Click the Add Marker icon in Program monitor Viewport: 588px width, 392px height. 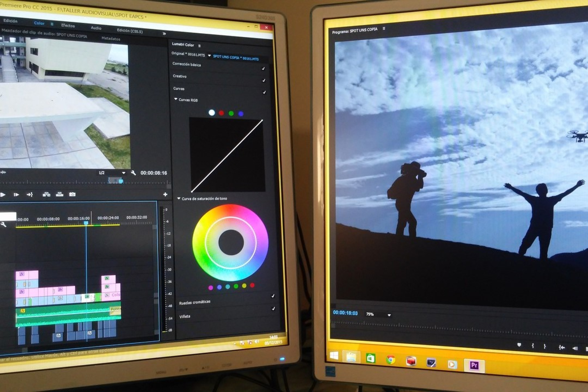pyautogui.click(x=519, y=345)
